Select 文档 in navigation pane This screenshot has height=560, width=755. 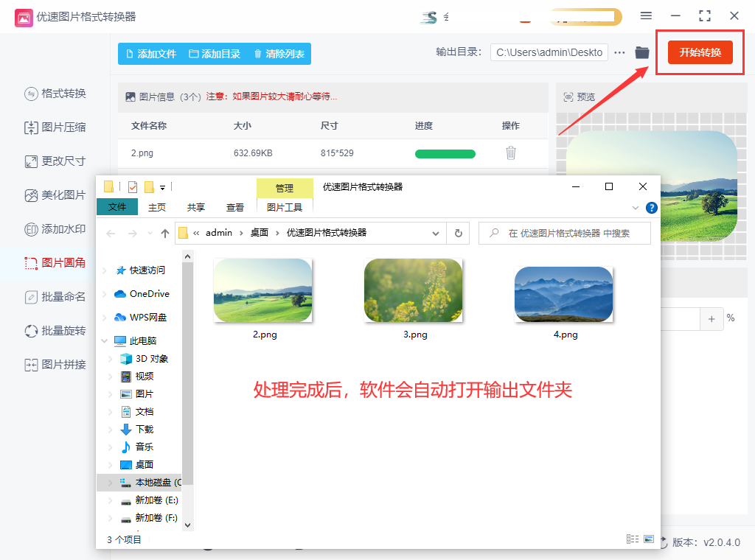(x=137, y=412)
